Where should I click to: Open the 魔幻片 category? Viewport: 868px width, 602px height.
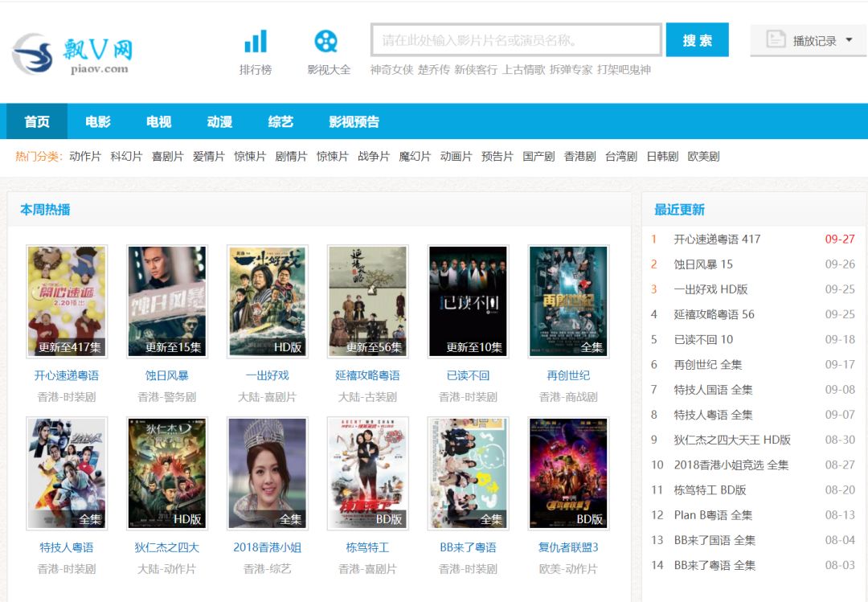click(415, 157)
